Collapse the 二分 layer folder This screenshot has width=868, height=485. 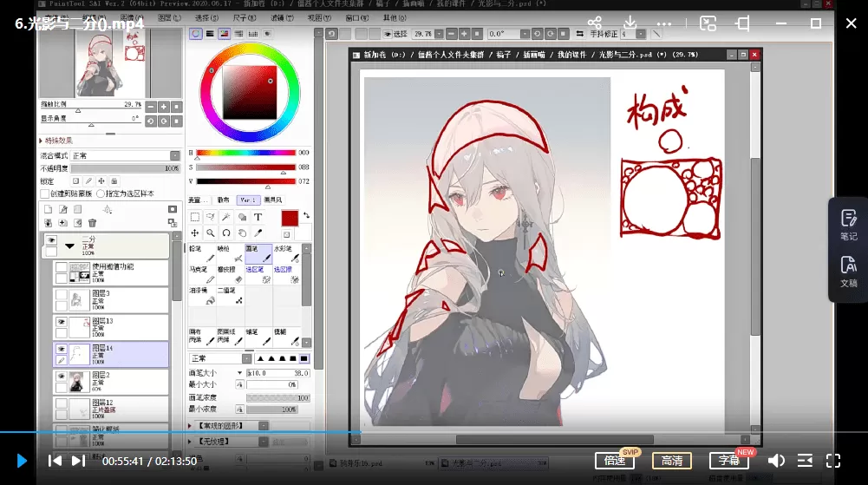point(70,246)
